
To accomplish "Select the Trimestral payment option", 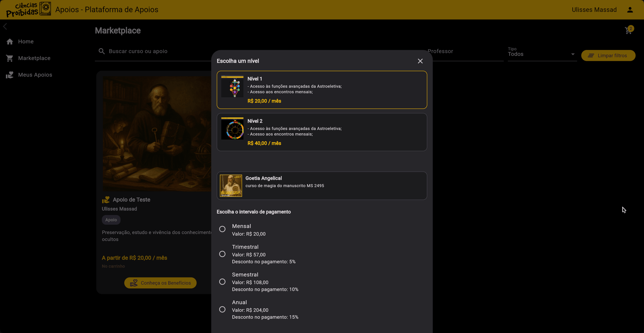I will tap(222, 254).
